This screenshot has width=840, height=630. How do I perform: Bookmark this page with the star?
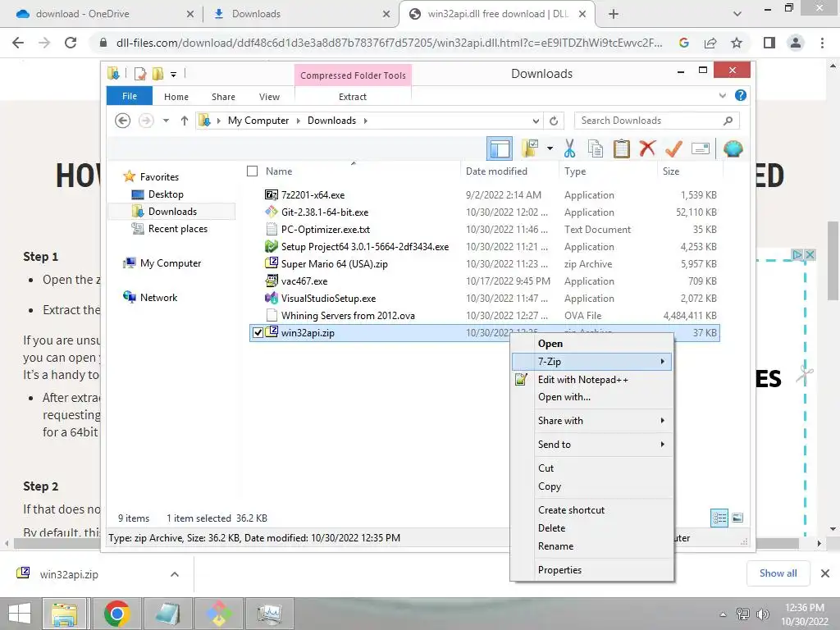(x=737, y=43)
